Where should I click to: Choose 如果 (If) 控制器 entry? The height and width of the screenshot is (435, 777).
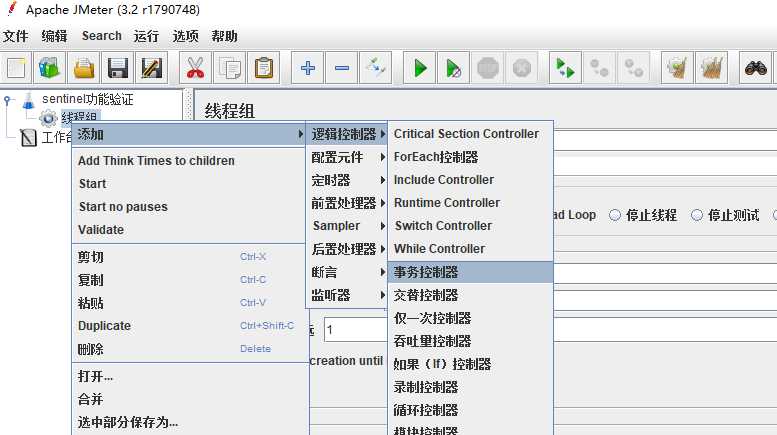(x=470, y=364)
